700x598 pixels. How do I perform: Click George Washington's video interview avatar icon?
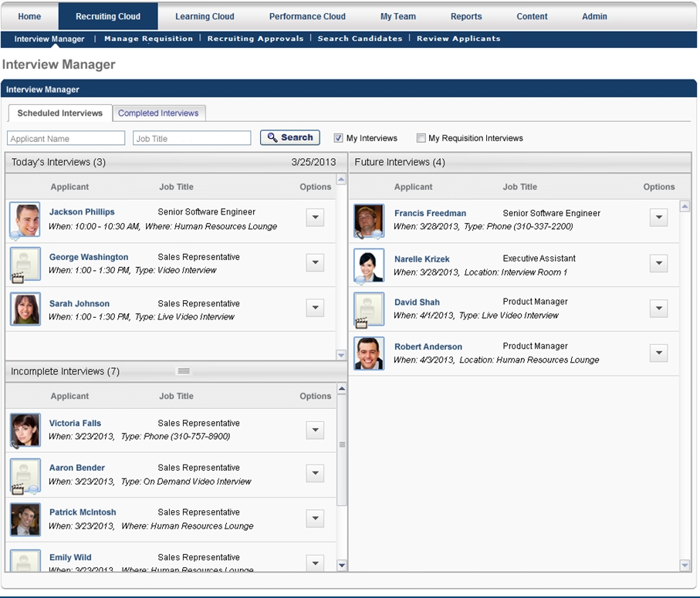coord(25,264)
